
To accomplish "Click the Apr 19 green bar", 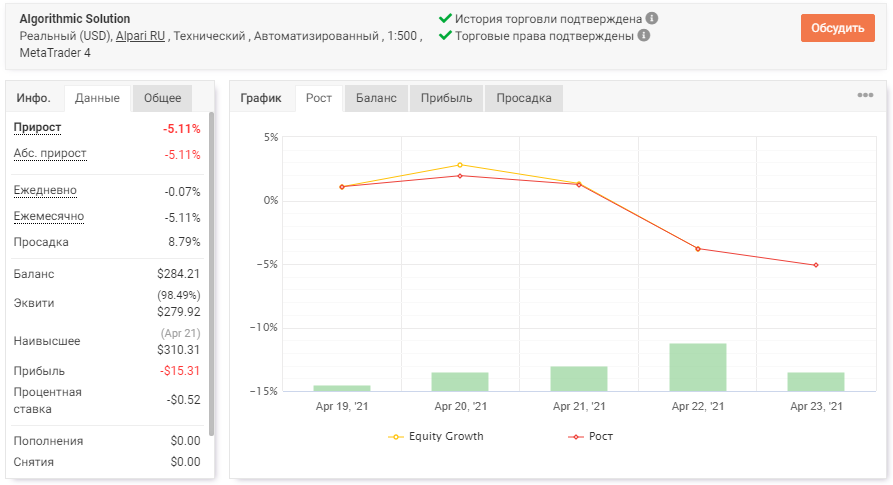I will [342, 388].
